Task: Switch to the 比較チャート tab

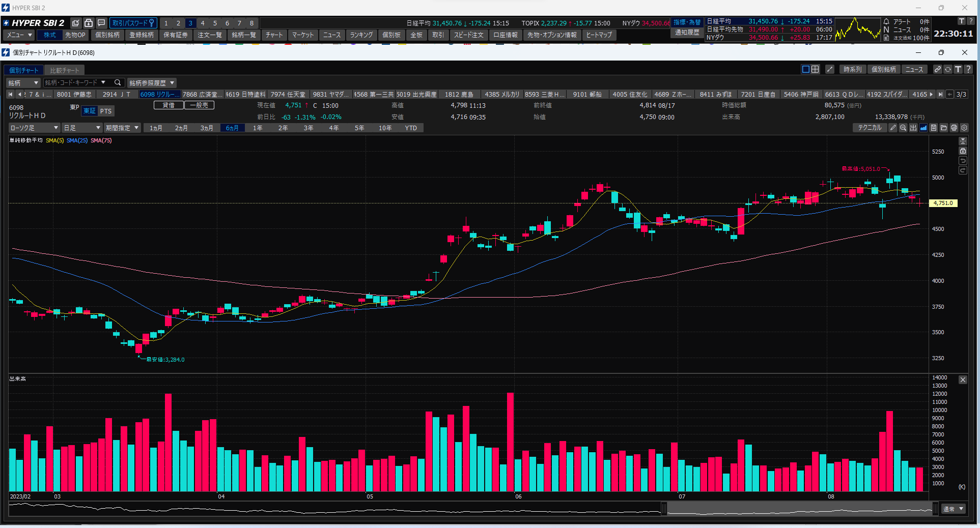Action: point(64,70)
